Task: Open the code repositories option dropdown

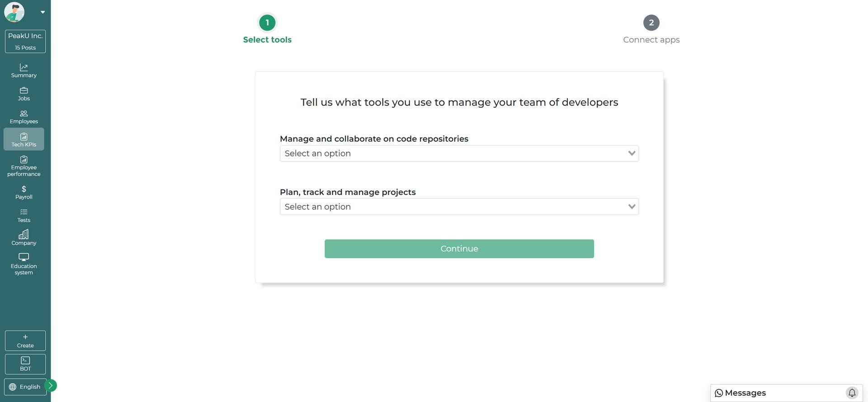Action: point(459,153)
